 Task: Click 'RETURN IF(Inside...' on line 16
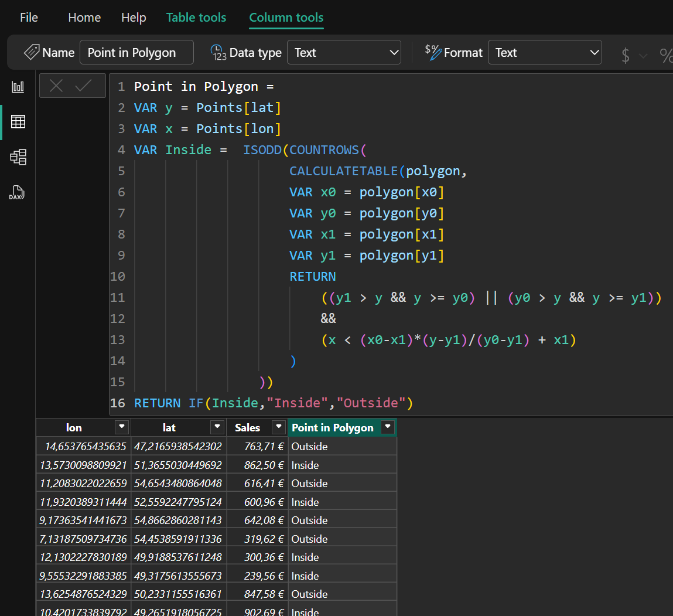coord(274,403)
